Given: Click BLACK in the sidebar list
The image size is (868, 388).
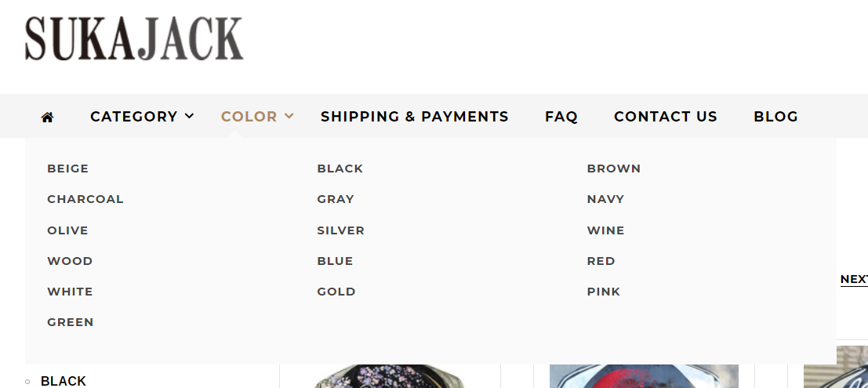Looking at the screenshot, I should click(63, 381).
